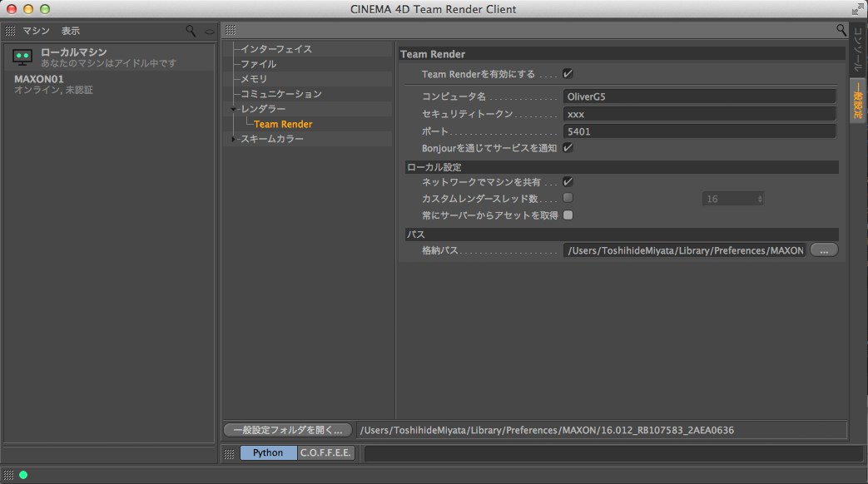The image size is (868, 484).
Task: Enable 常にサーバーからアセットを取得 checkbox
Action: 568,215
